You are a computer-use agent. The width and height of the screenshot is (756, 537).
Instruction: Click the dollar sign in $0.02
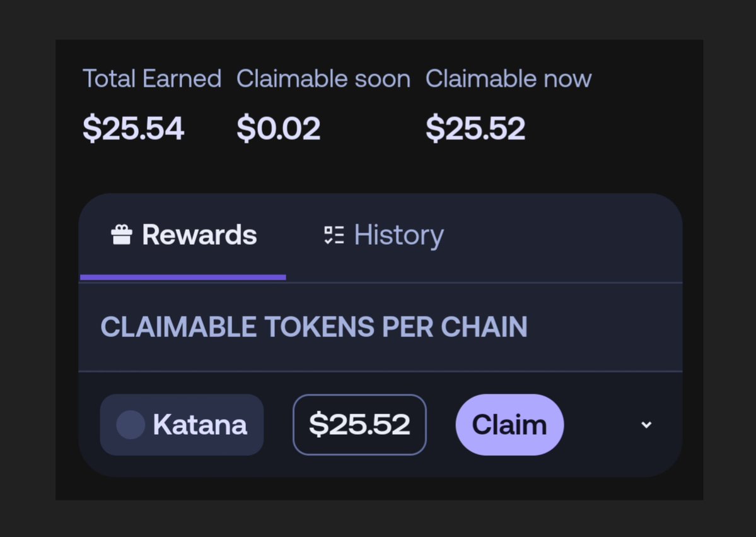pos(245,129)
